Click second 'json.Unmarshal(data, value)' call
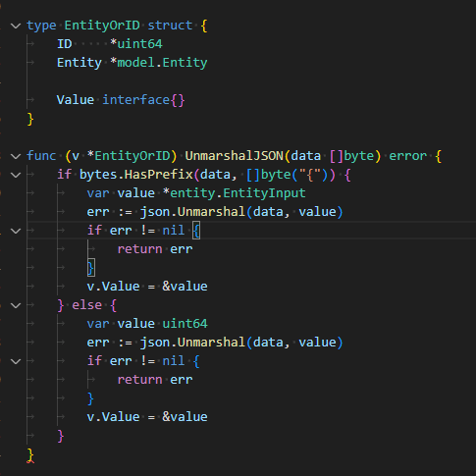 241,343
